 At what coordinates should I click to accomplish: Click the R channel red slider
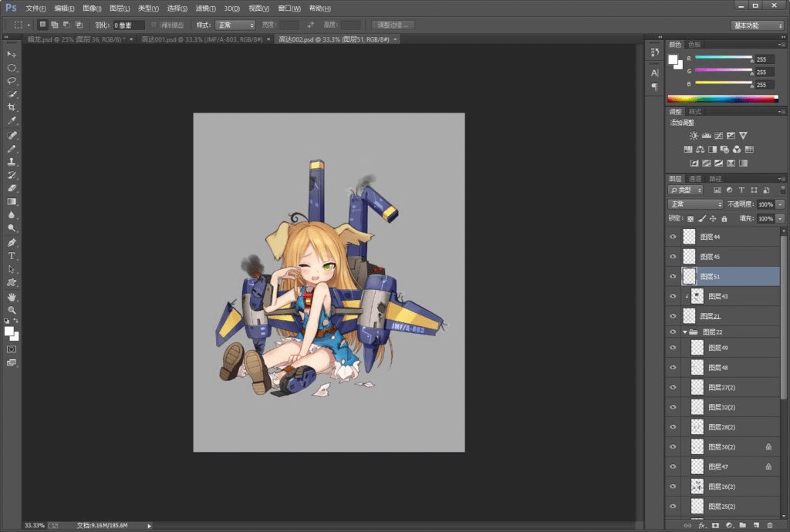tap(724, 58)
